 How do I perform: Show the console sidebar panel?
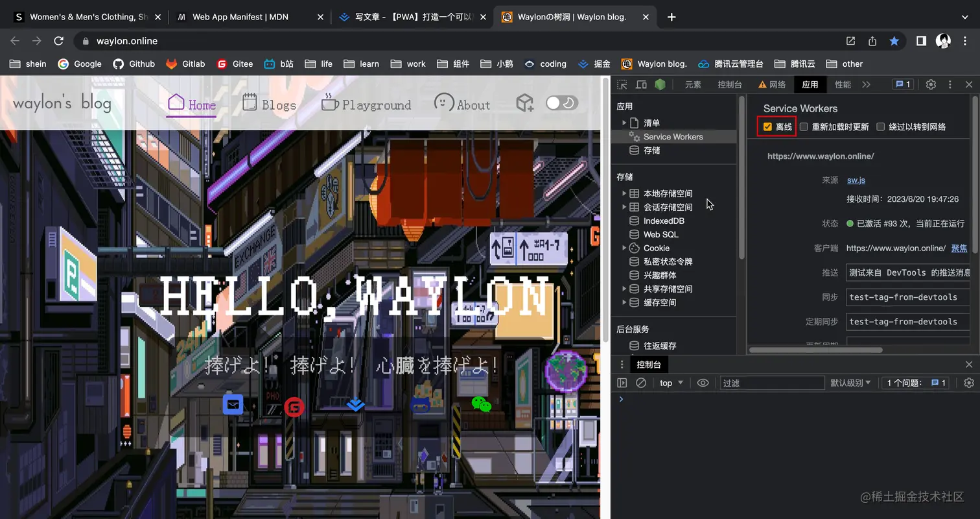pyautogui.click(x=622, y=383)
